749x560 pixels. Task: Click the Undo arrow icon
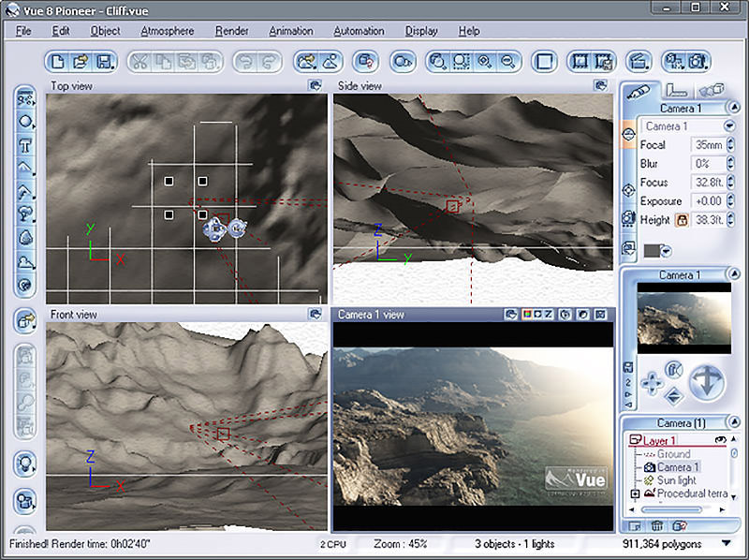click(x=247, y=62)
